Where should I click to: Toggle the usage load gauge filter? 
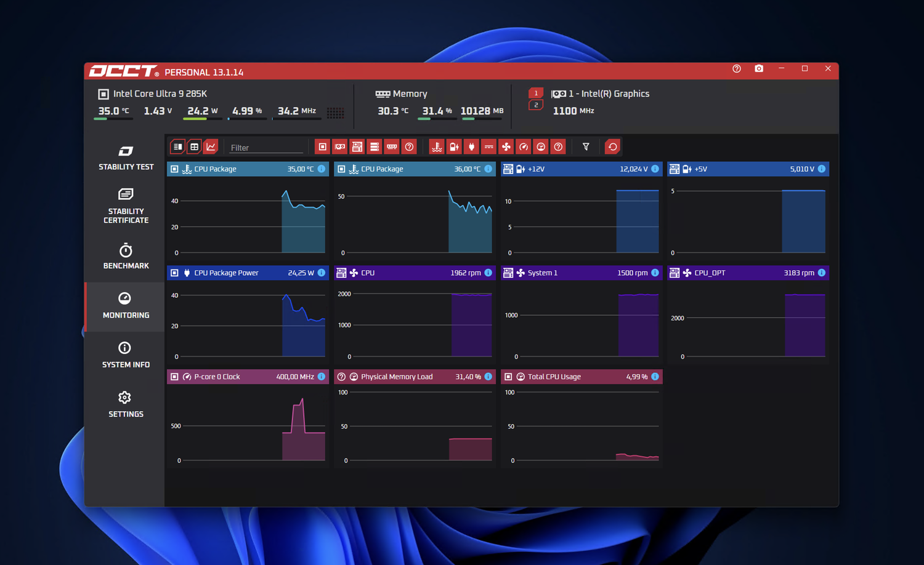click(541, 146)
